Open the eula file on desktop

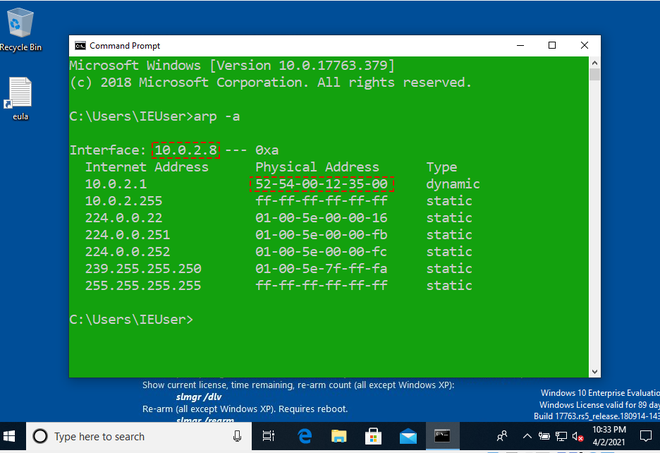click(x=19, y=95)
